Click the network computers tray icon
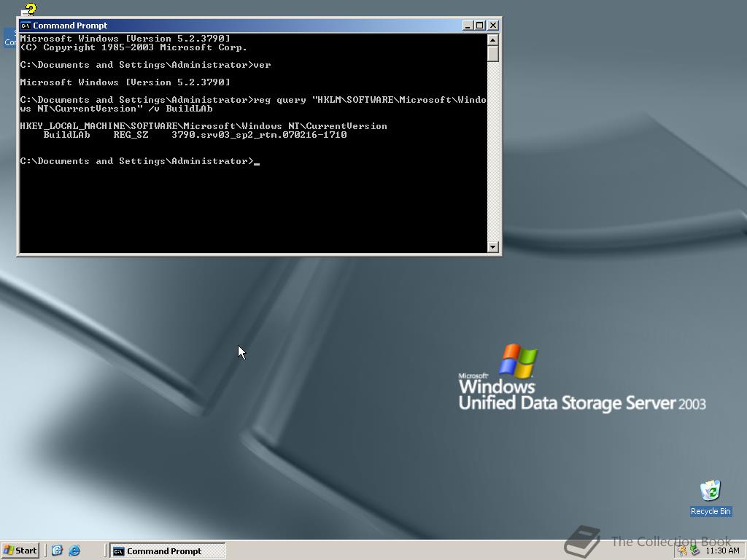The height and width of the screenshot is (560, 747). tap(694, 551)
